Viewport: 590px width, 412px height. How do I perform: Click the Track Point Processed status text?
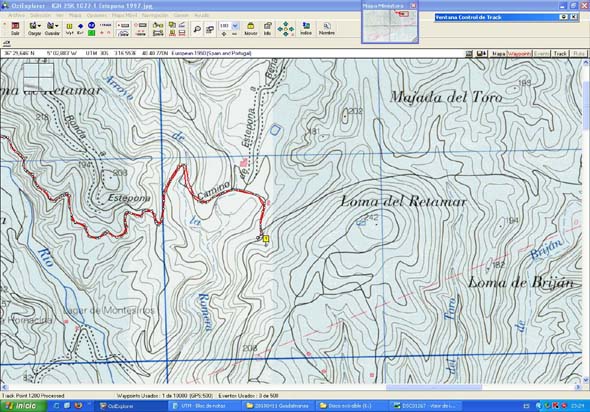33,396
